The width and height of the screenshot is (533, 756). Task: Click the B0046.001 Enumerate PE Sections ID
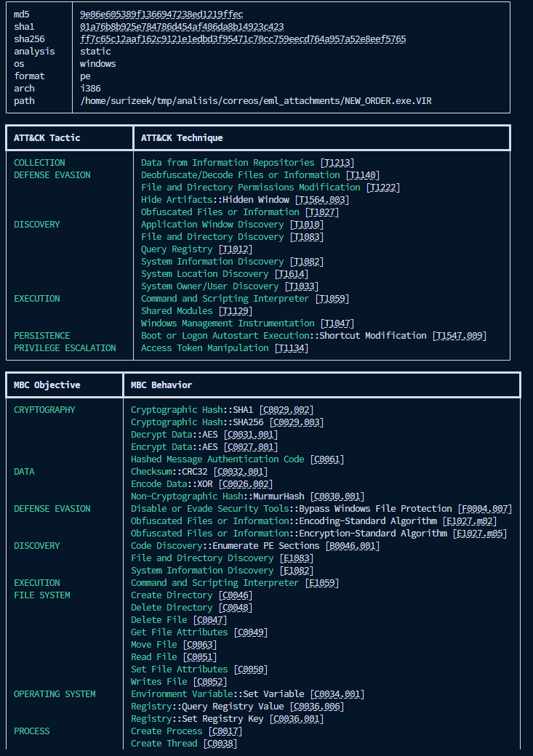point(353,546)
